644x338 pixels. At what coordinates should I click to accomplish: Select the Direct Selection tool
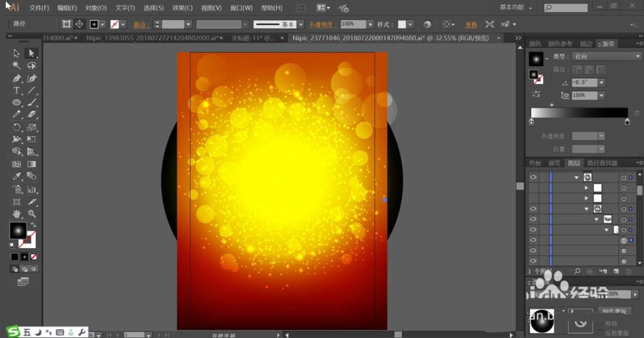pos(31,53)
